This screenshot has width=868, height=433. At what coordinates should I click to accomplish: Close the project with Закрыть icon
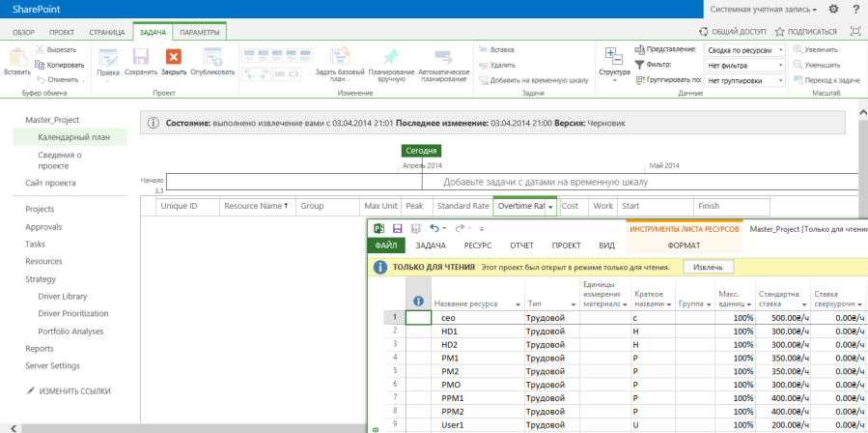pyautogui.click(x=174, y=57)
